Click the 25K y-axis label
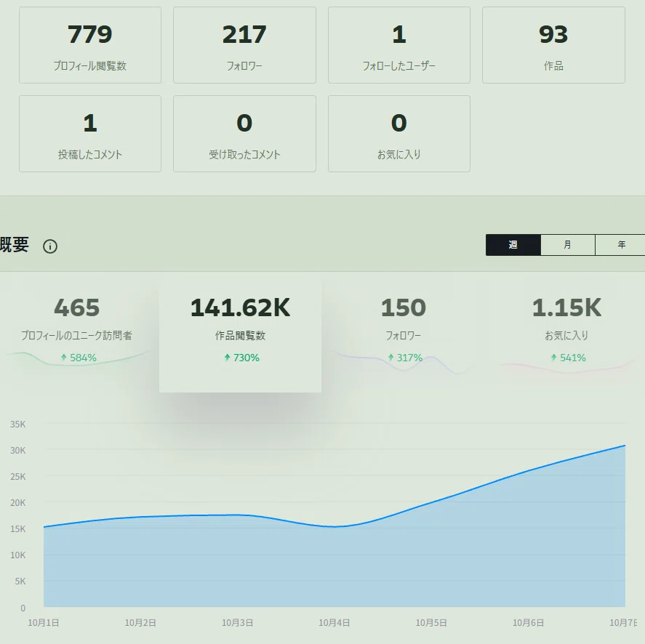The height and width of the screenshot is (644, 645). pos(17,477)
